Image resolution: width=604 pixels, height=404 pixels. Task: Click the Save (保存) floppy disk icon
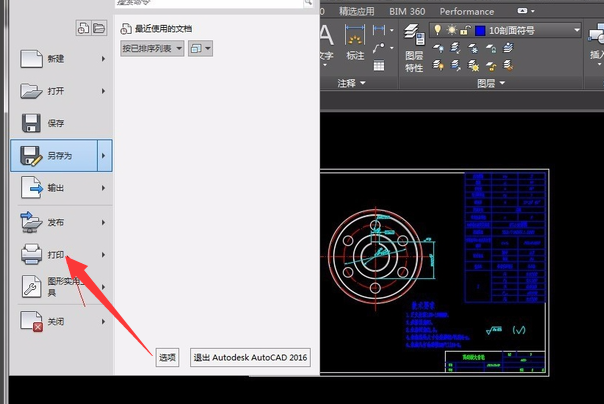(x=31, y=123)
